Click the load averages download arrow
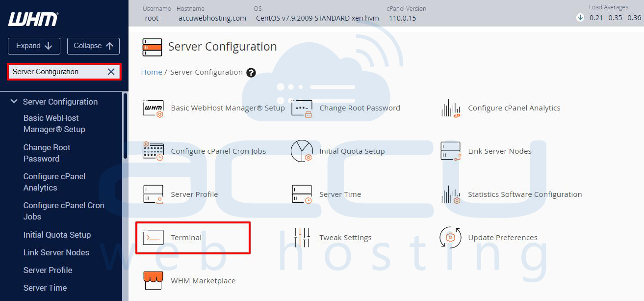This screenshot has height=301, width=644. 580,17
